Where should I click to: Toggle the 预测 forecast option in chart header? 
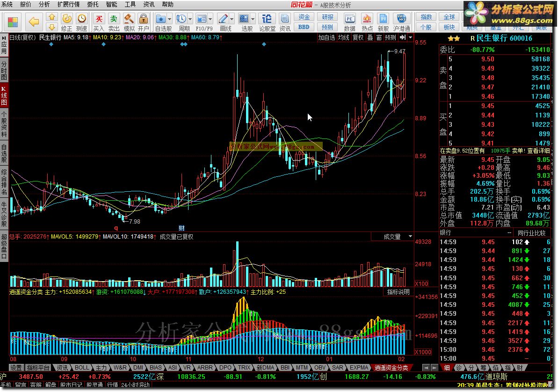(x=391, y=37)
